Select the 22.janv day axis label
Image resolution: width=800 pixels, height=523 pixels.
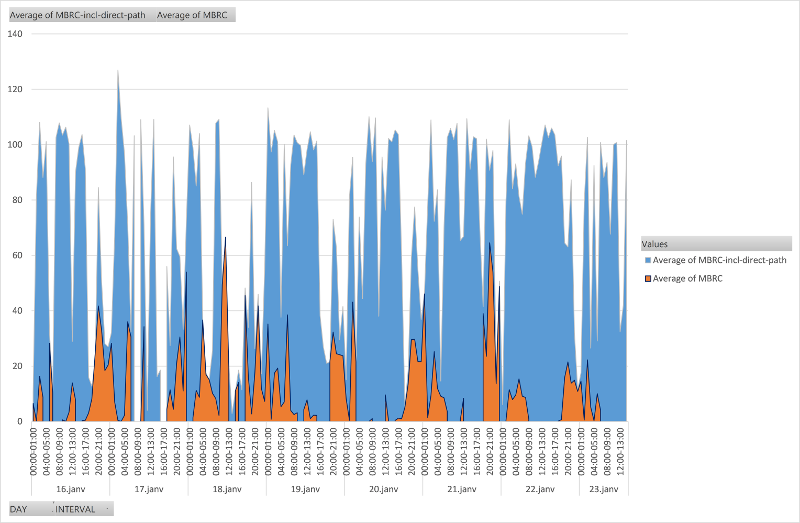540,489
